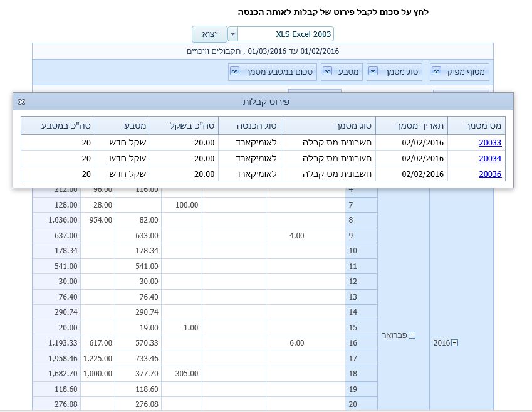The width and height of the screenshot is (532, 412).
Task: Click the popup's מטבע column header
Action: pyautogui.click(x=122, y=125)
